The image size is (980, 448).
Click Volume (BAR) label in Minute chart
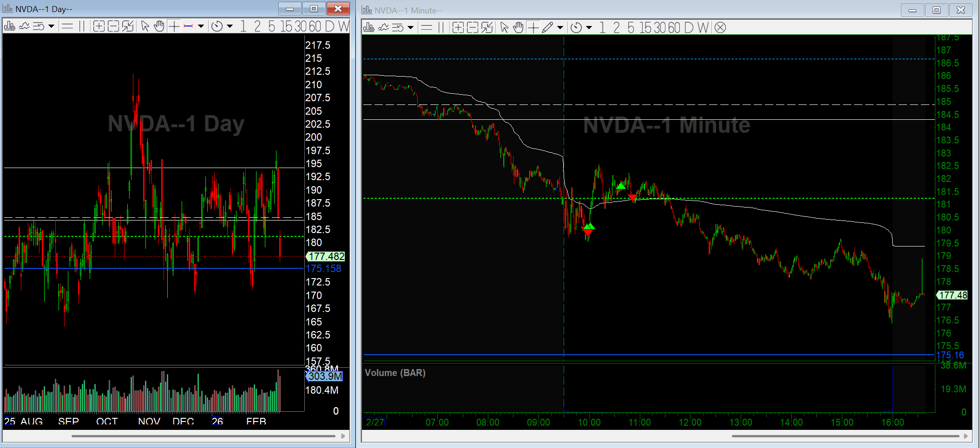[395, 373]
